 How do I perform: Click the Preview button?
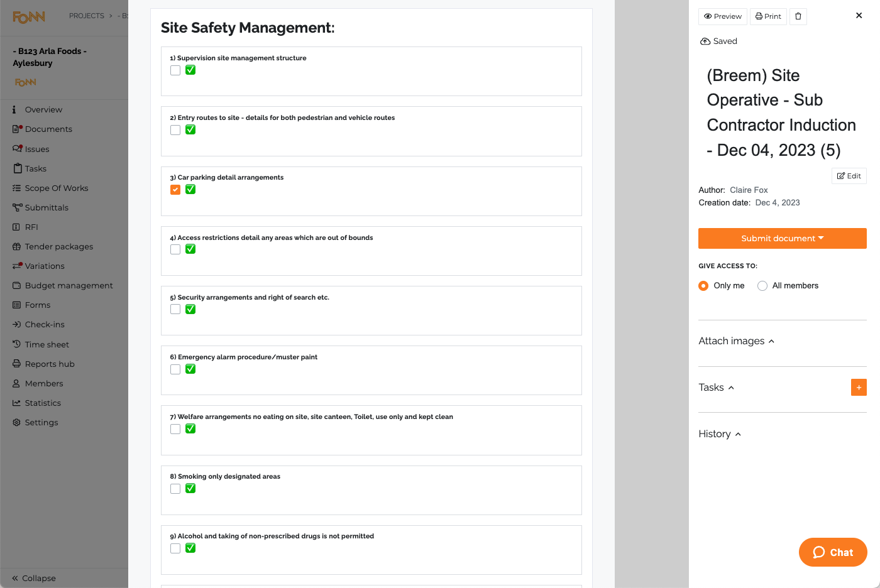[x=723, y=16]
